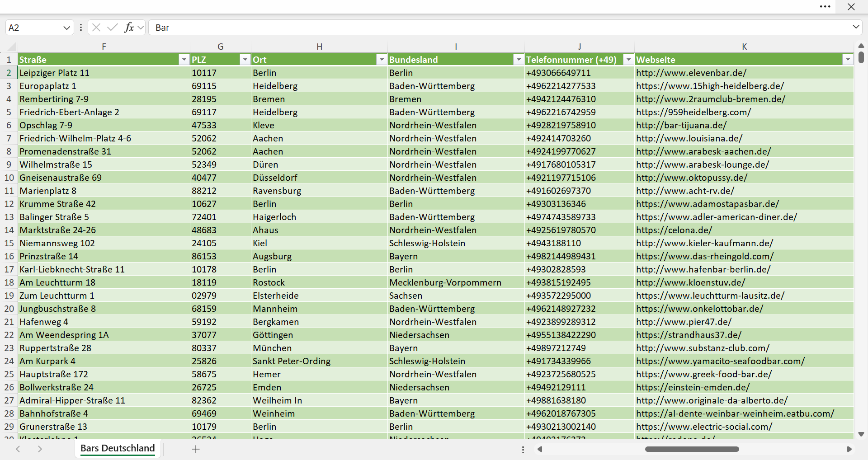Select the Mecklenburg-Vorpommern cell
Viewport: 868px width, 460px height.
(456, 282)
